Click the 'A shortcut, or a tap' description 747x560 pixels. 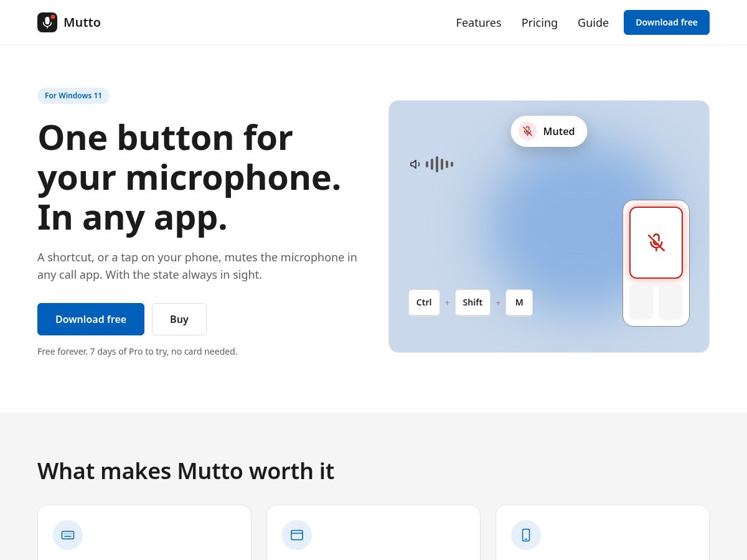point(197,266)
